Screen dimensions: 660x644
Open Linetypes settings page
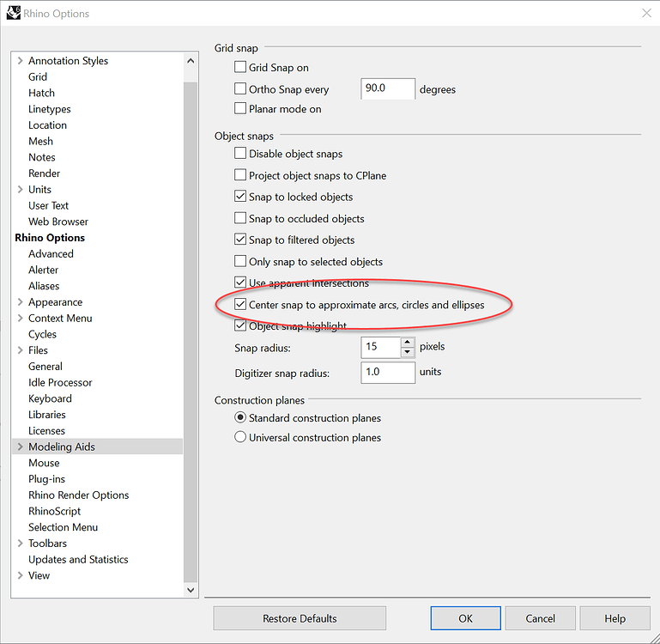point(49,109)
